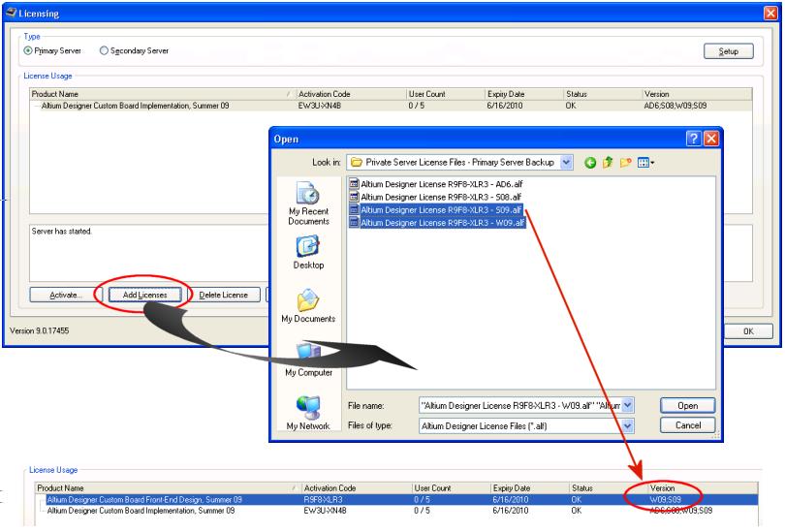Click the Add Licenses button
Image resolution: width=785 pixels, height=532 pixels.
144,295
